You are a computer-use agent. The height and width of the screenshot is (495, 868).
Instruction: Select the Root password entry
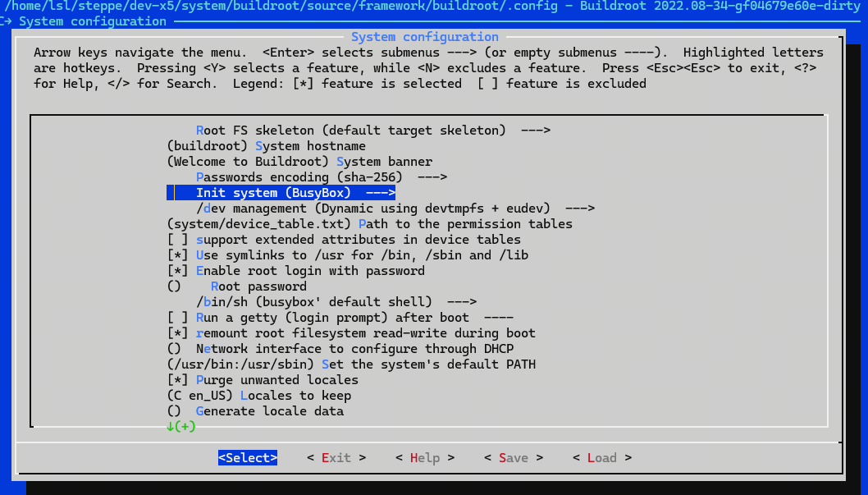237,286
